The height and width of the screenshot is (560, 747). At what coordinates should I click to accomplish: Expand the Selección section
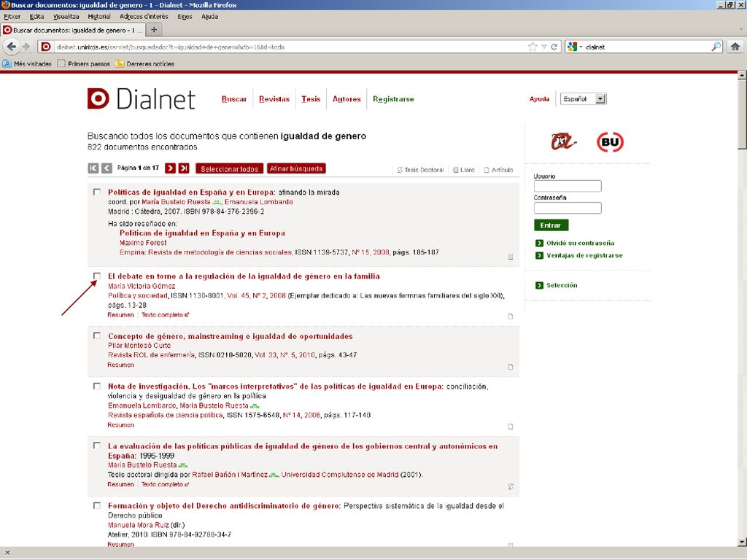pyautogui.click(x=557, y=285)
